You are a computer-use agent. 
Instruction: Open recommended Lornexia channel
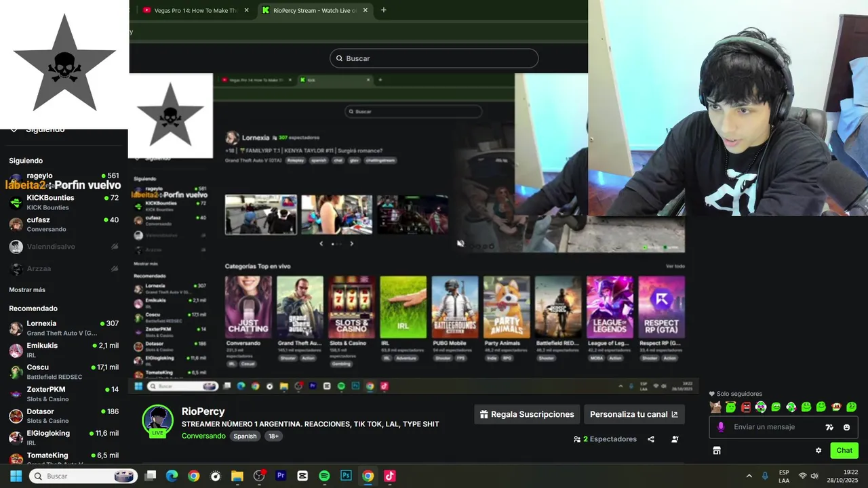pyautogui.click(x=64, y=328)
